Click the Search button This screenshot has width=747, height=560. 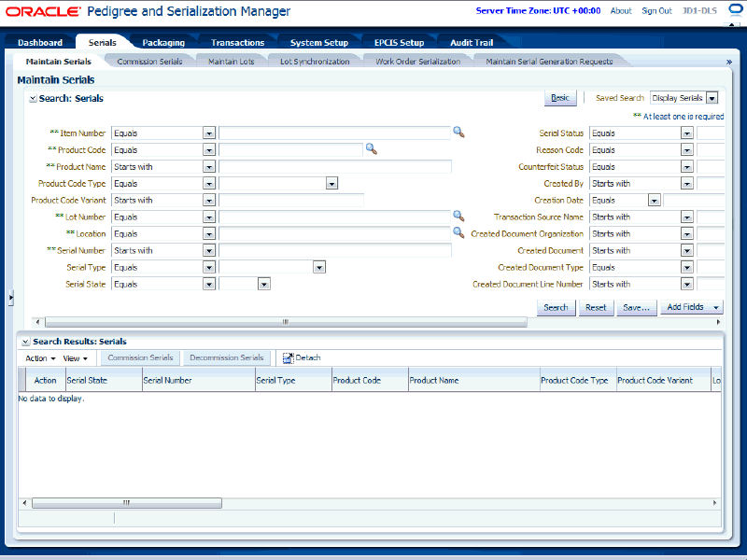coord(556,308)
